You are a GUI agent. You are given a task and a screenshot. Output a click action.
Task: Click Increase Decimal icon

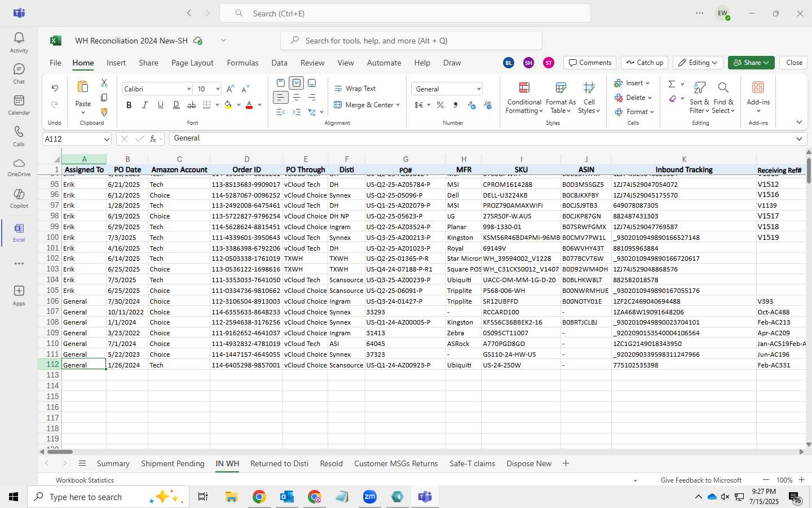pyautogui.click(x=472, y=106)
